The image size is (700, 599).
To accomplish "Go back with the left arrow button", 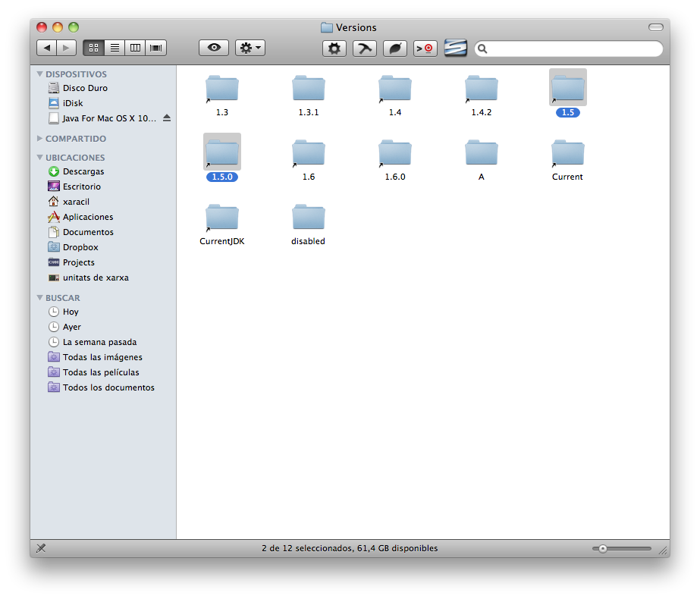I will (46, 48).
